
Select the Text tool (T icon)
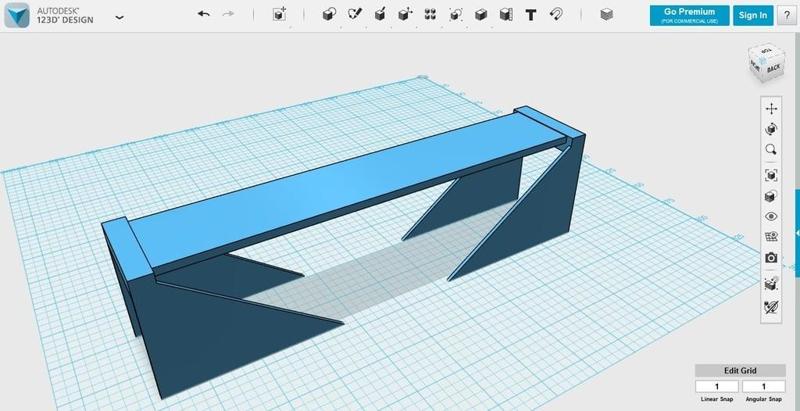click(x=530, y=15)
